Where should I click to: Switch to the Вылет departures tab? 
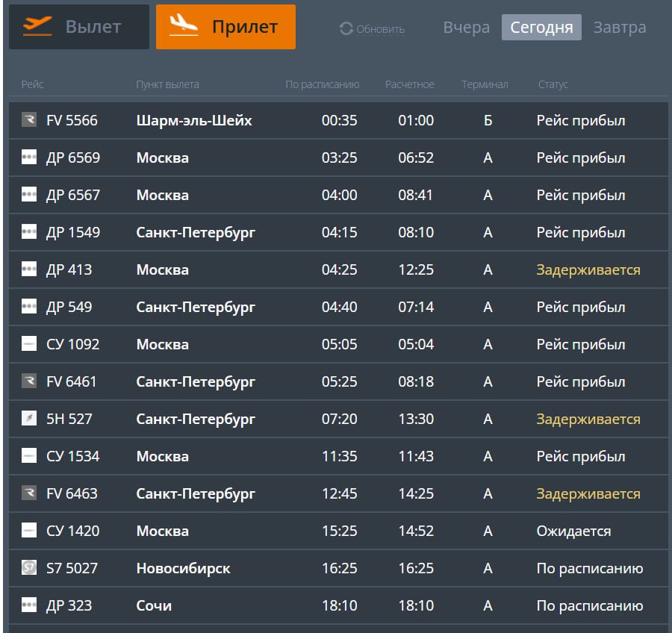[79, 27]
